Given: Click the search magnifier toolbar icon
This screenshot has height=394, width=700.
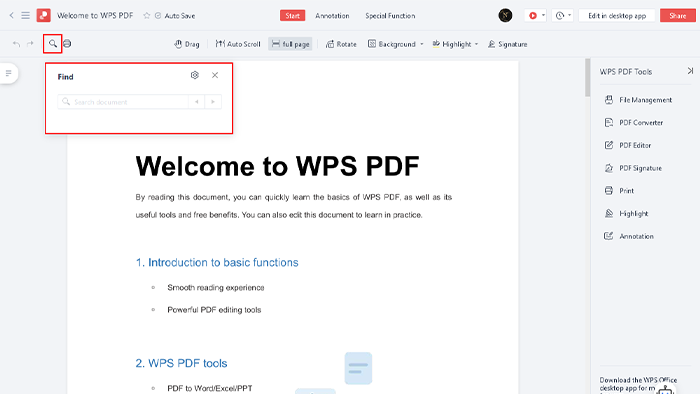Looking at the screenshot, I should [53, 44].
